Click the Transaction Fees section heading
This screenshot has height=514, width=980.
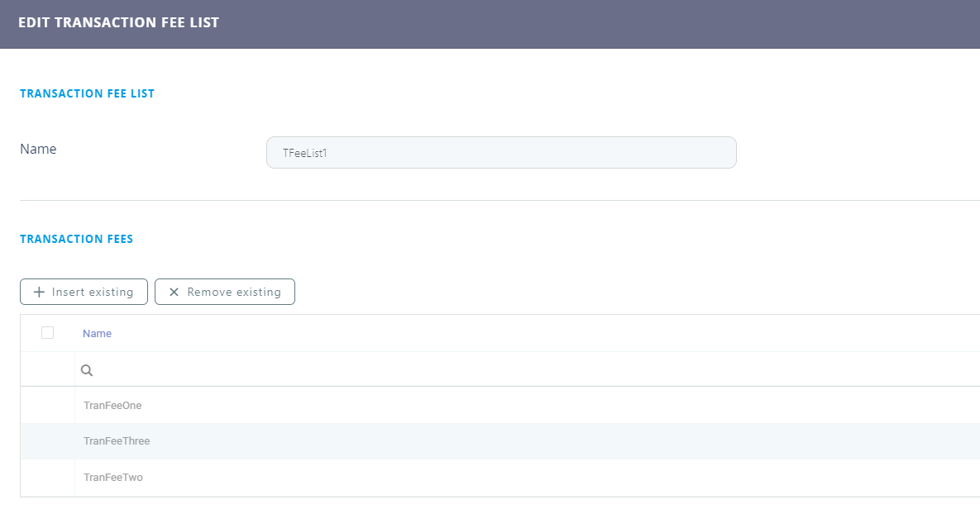pyautogui.click(x=76, y=239)
